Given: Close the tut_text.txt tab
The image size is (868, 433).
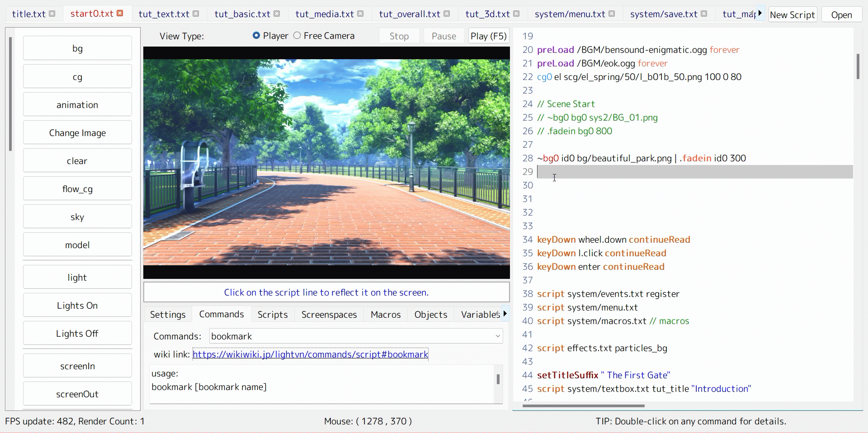Looking at the screenshot, I should (196, 14).
